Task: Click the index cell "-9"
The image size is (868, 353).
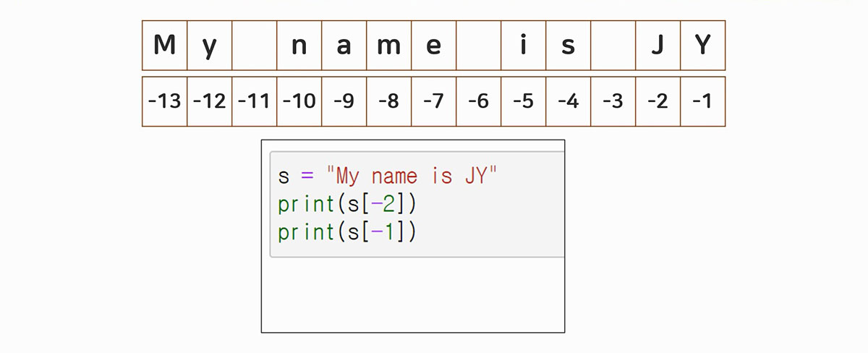Action: click(x=344, y=101)
